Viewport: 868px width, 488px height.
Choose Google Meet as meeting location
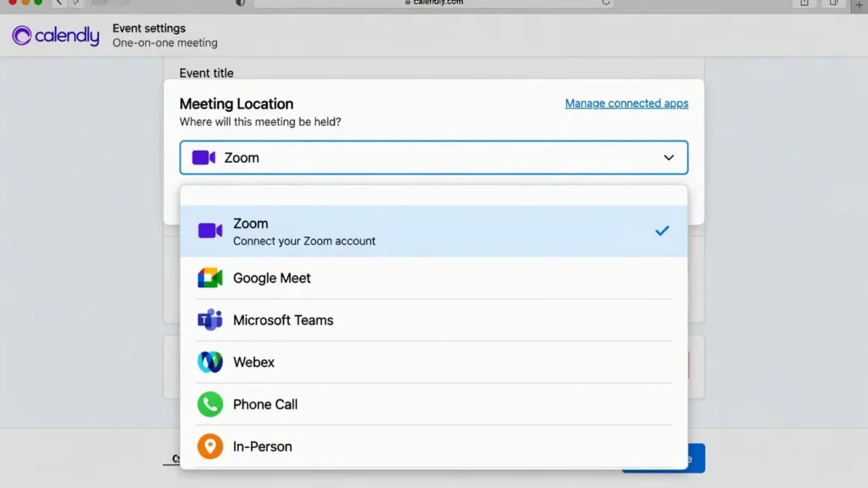tap(433, 278)
